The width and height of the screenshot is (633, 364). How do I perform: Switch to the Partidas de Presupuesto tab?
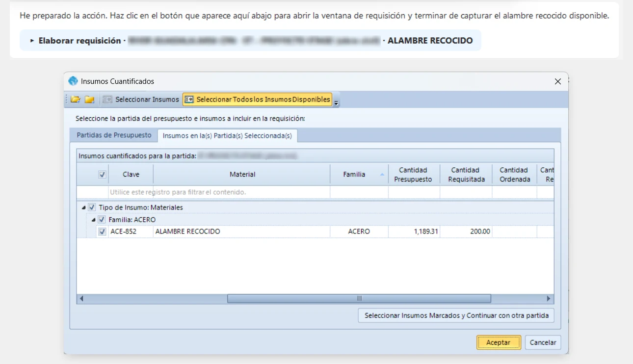(x=114, y=135)
